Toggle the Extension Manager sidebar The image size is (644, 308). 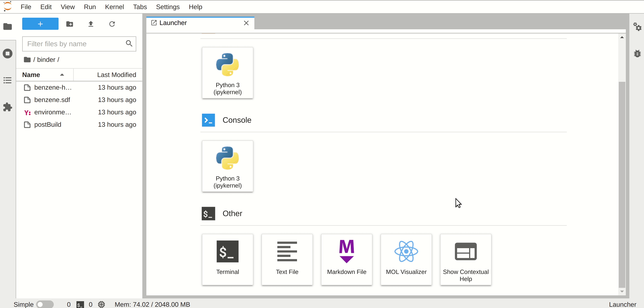coord(8,107)
